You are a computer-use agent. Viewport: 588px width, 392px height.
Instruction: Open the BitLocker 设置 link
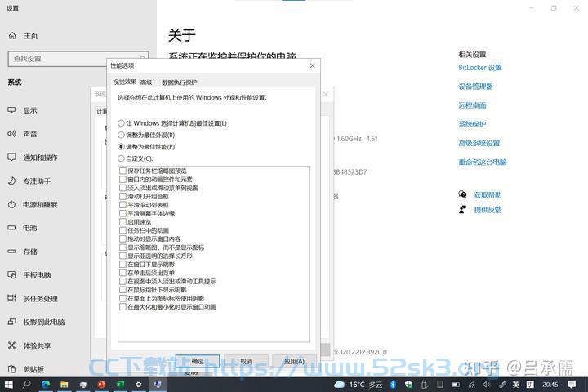[480, 68]
